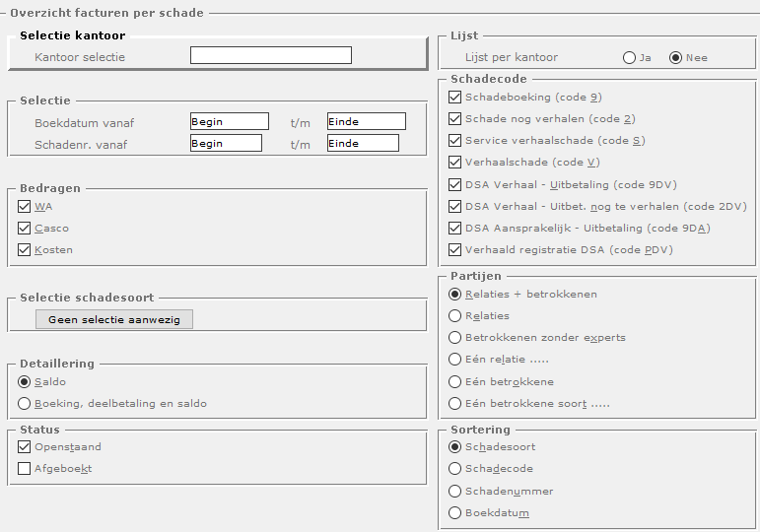
Task: Uncheck Schadeboeking (code 9) checkbox
Action: tap(454, 98)
